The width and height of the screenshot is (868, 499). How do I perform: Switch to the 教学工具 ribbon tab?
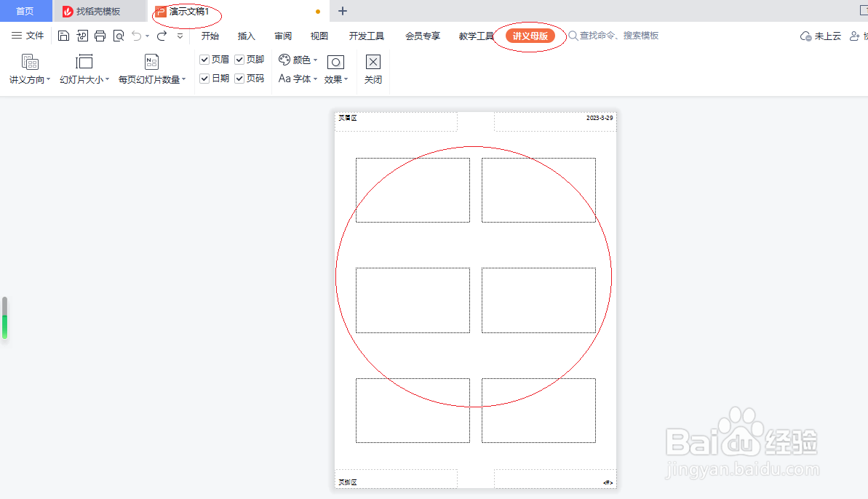[476, 36]
